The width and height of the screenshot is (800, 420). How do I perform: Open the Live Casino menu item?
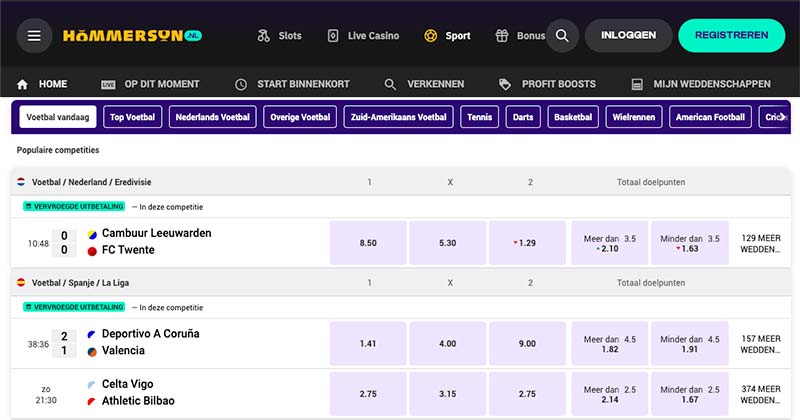[x=373, y=36]
